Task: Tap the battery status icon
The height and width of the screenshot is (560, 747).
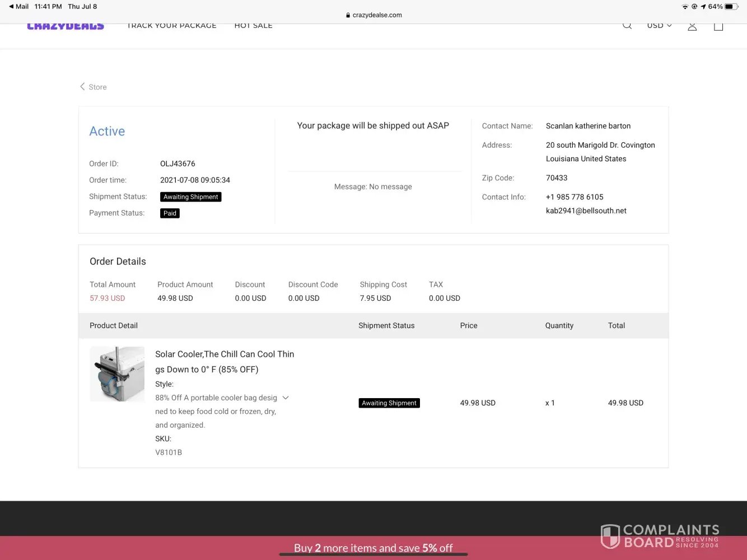Action: click(x=731, y=7)
